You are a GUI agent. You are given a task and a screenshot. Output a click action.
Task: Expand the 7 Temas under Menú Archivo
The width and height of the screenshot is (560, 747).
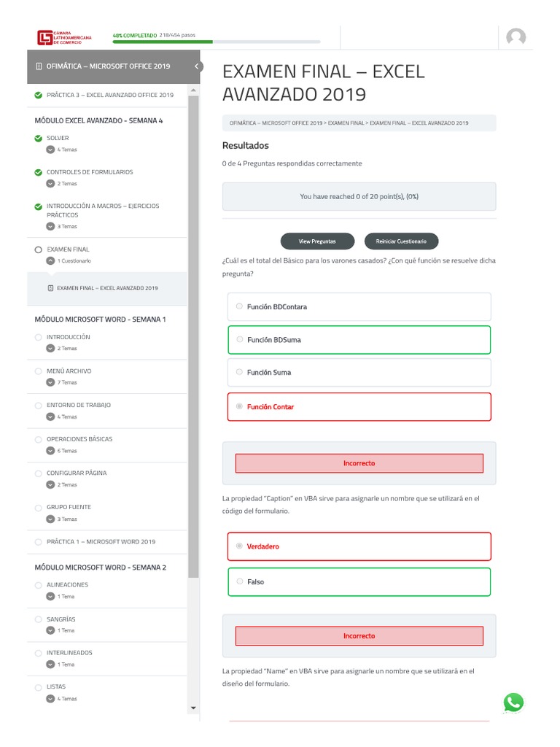[x=50, y=382]
